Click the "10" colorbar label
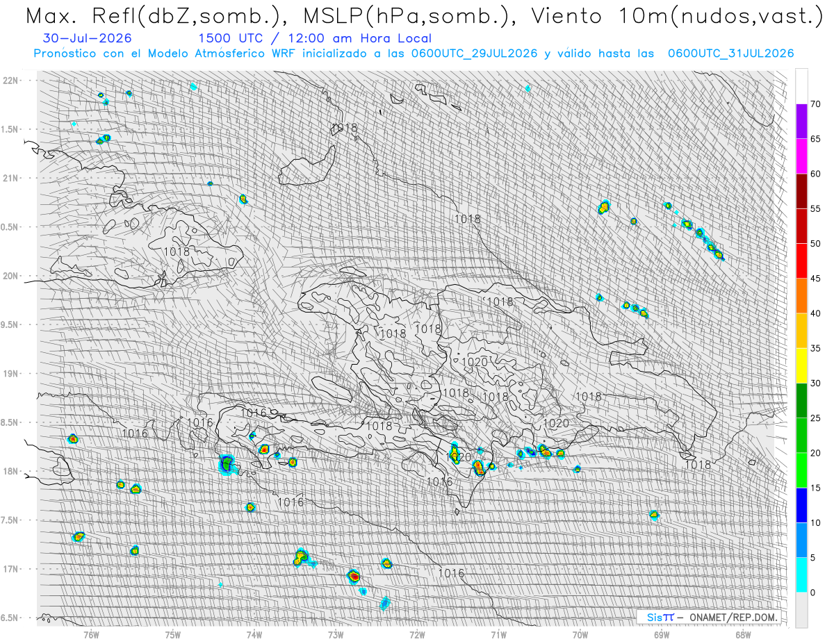 815,522
